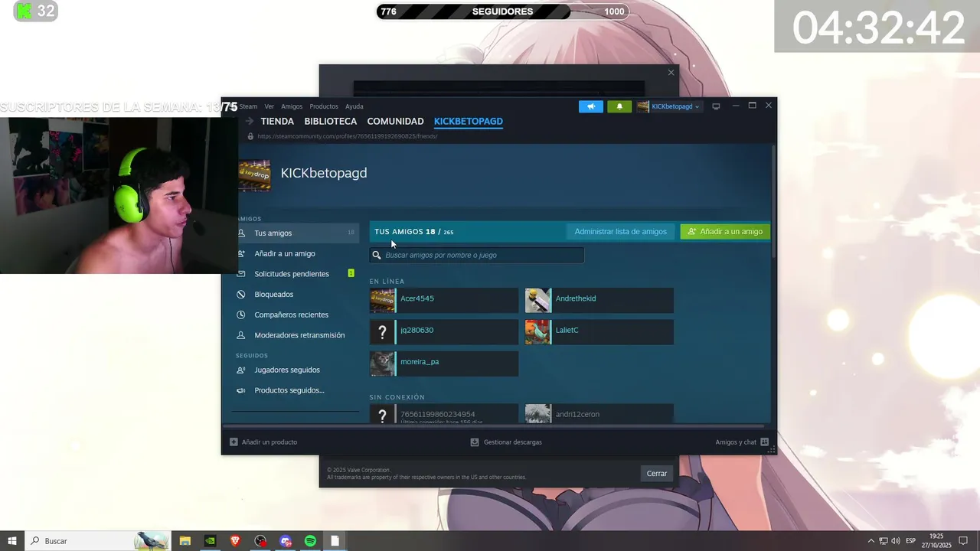Click the SEGUIDORES progress bar overlay
Image resolution: width=980 pixels, height=551 pixels.
tap(502, 11)
